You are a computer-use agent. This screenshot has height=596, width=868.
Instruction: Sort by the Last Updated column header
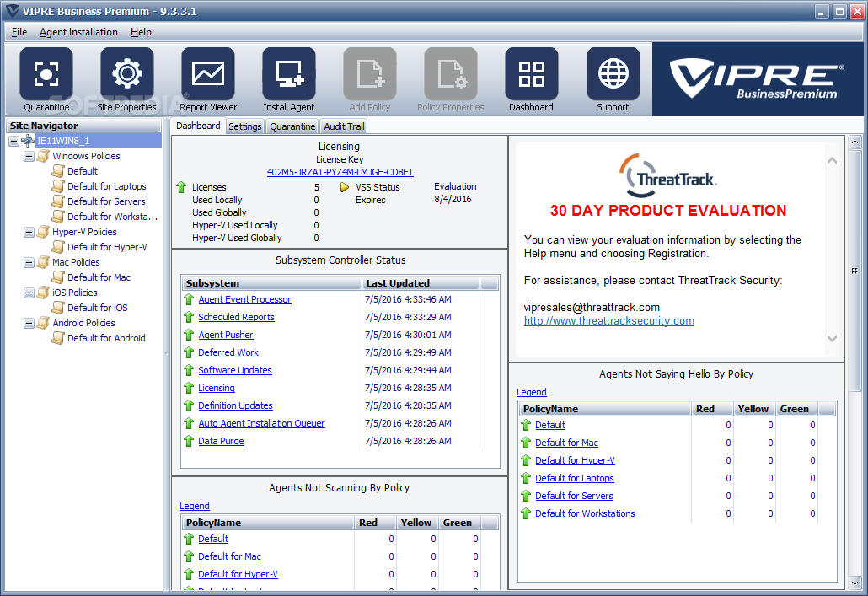pyautogui.click(x=421, y=283)
